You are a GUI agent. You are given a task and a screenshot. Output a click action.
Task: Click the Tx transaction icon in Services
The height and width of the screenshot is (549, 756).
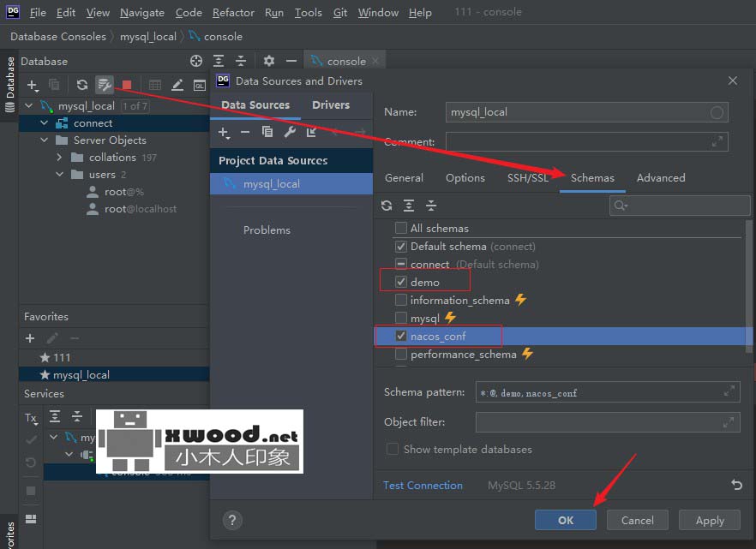click(x=32, y=418)
